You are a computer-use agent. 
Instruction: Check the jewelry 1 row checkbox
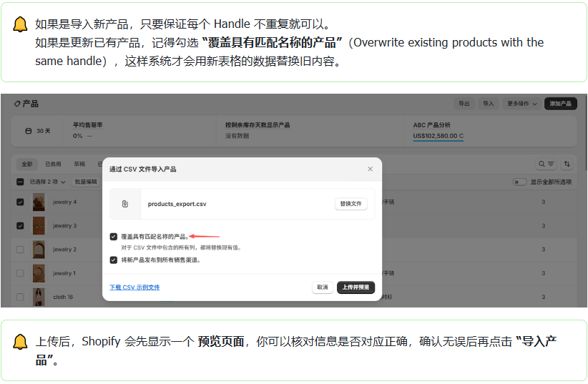click(x=20, y=273)
